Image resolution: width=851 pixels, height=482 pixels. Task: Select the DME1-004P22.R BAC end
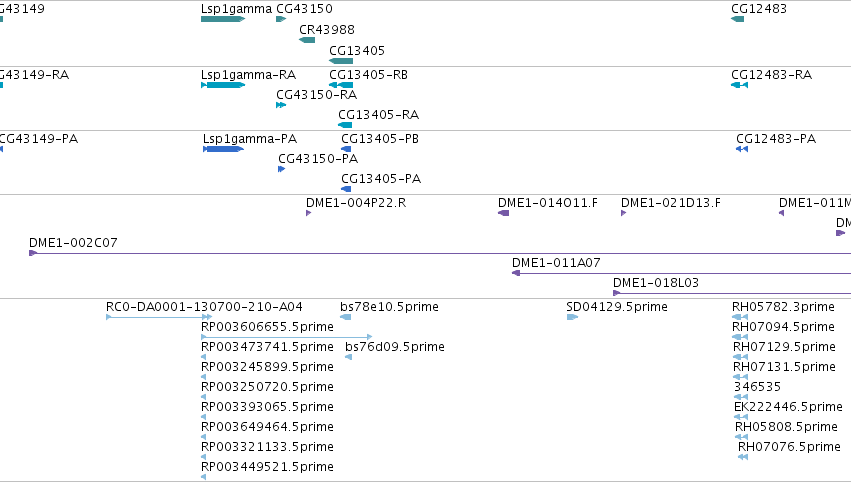pos(308,213)
